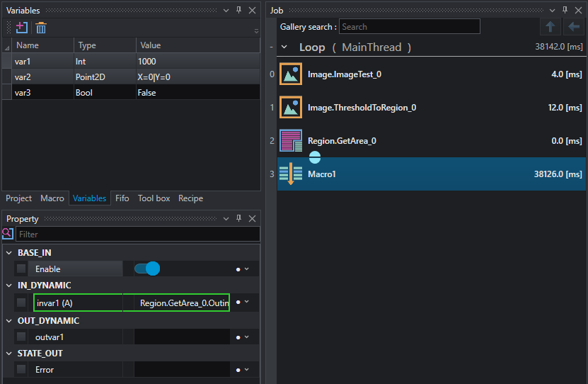The image size is (588, 384).
Task: Click the gallery up arrow icon
Action: click(550, 27)
